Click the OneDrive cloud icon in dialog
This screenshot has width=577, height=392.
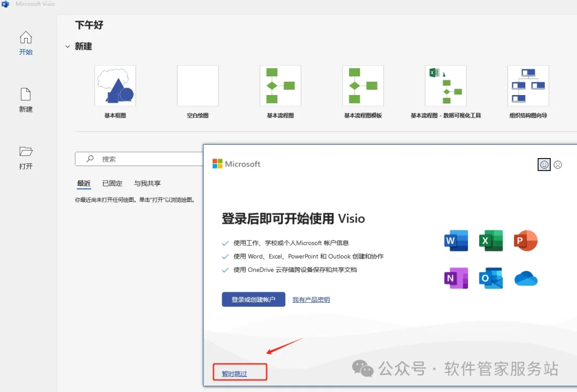coord(526,278)
